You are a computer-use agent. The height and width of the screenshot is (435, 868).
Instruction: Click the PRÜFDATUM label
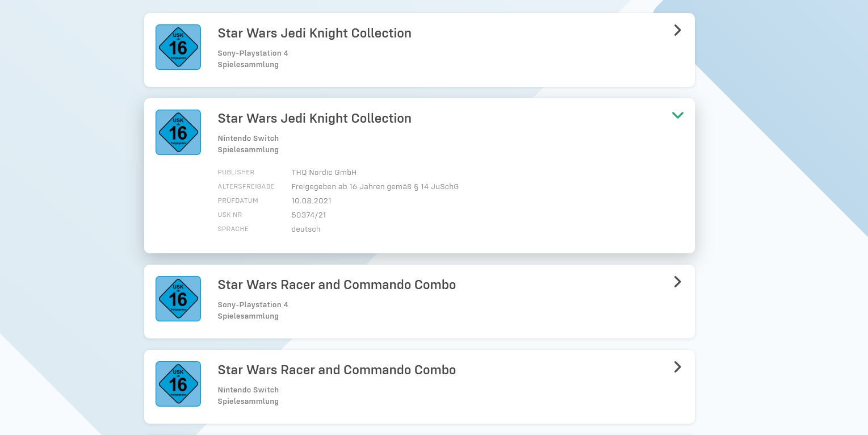(x=238, y=200)
